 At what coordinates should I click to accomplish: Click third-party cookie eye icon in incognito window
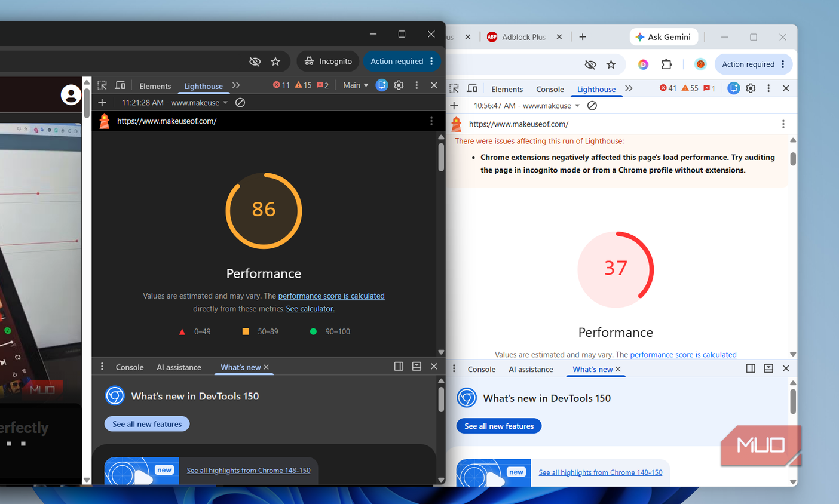(x=255, y=62)
